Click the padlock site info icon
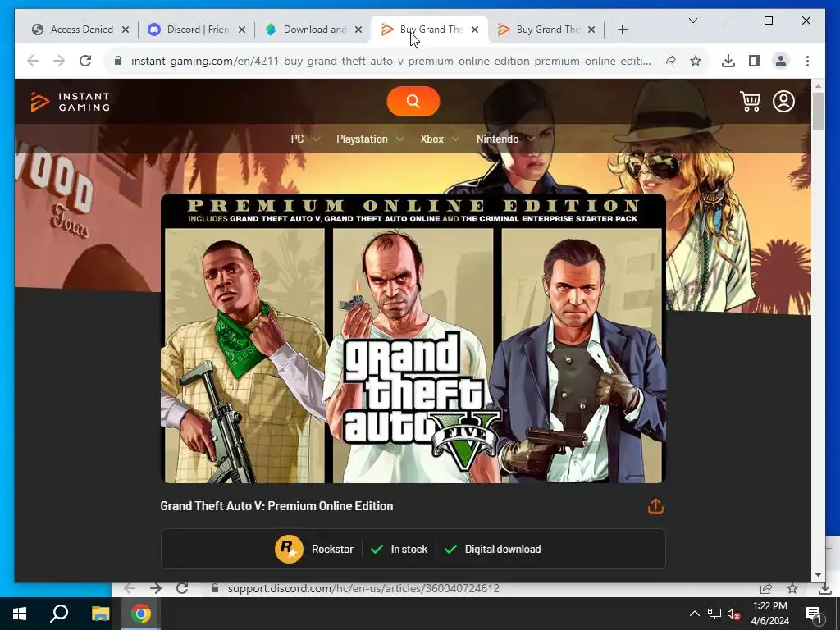 118,61
